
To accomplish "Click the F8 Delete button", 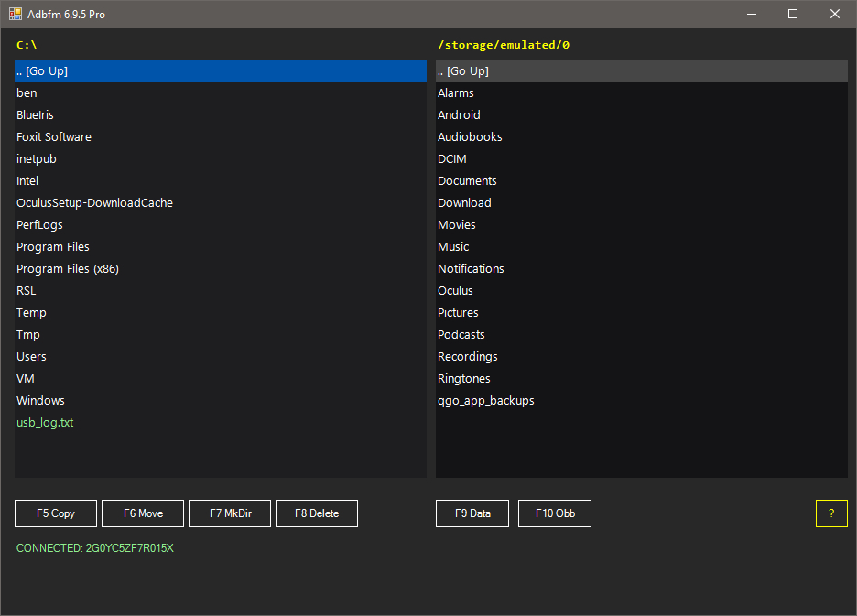I will (x=317, y=513).
